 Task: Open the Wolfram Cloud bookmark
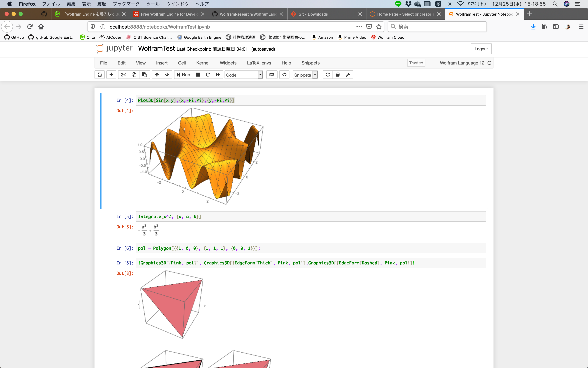pyautogui.click(x=388, y=37)
